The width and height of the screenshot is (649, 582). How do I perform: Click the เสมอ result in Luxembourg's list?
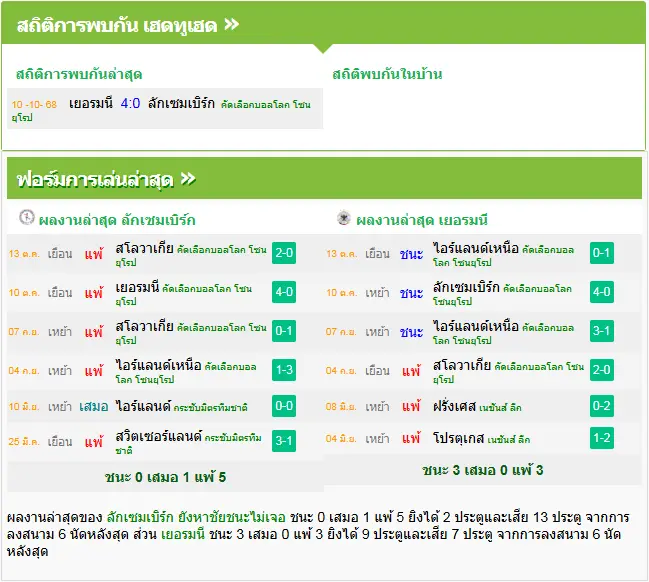(x=94, y=406)
